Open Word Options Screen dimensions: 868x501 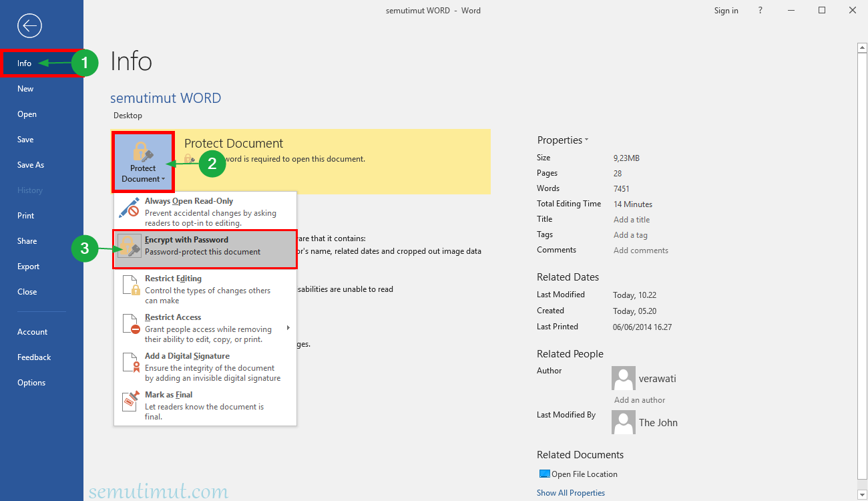click(42, 383)
